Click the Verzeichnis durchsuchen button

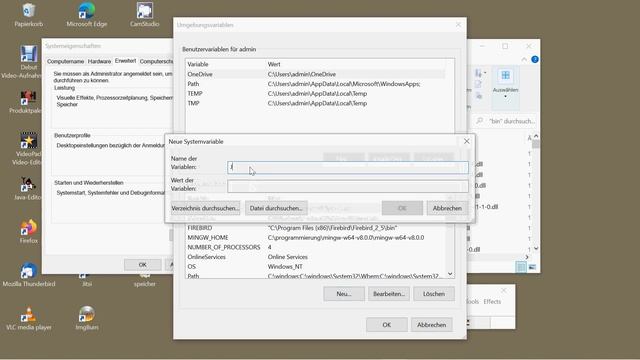(205, 208)
